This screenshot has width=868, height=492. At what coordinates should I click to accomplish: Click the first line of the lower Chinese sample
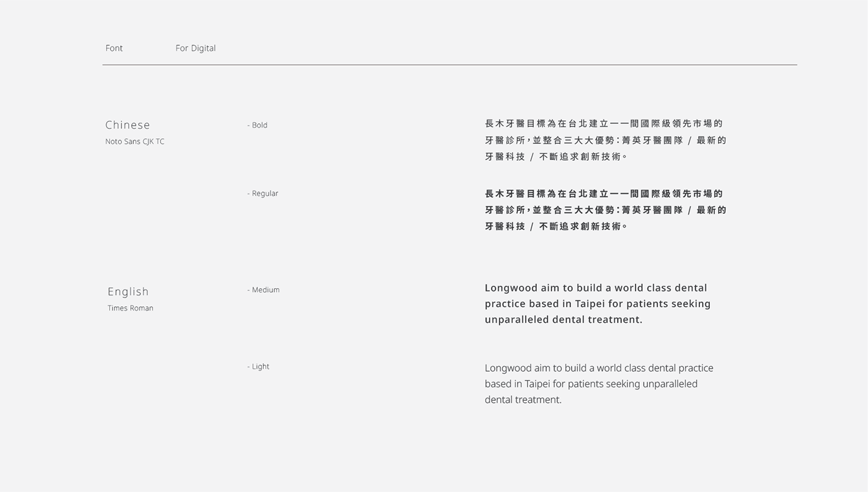click(604, 194)
